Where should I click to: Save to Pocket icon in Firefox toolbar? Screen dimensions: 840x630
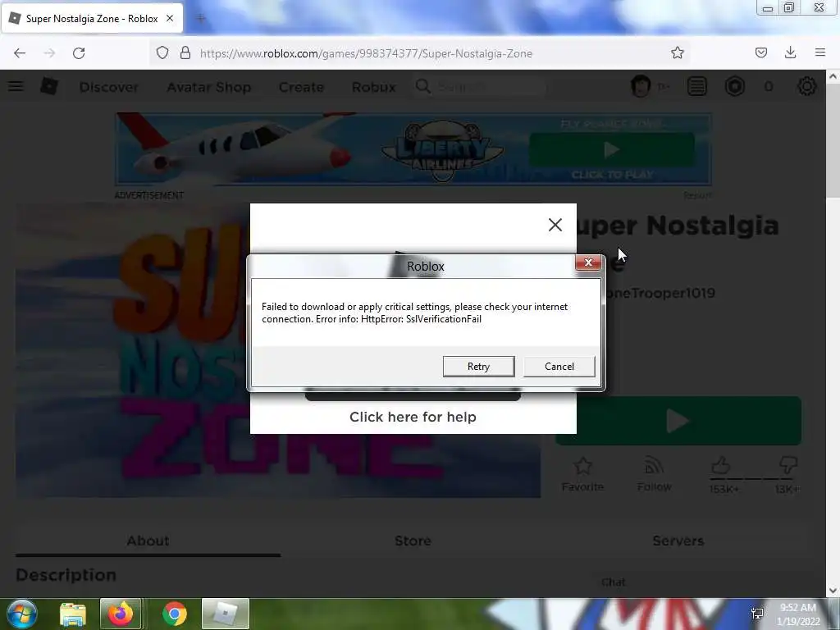(760, 52)
